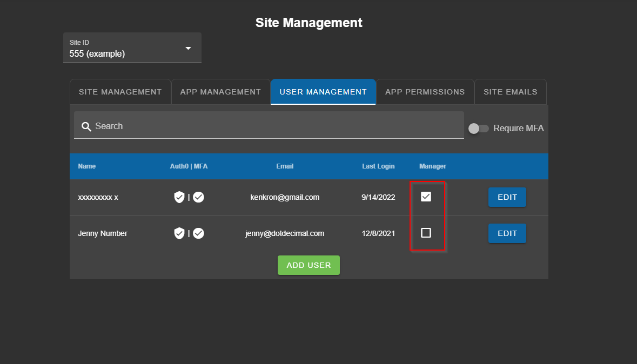The width and height of the screenshot is (637, 364).
Task: Click the green Add User button
Action: click(x=309, y=265)
